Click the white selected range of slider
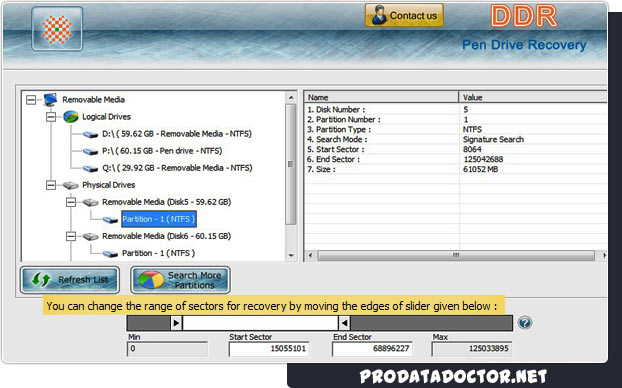 [x=260, y=323]
